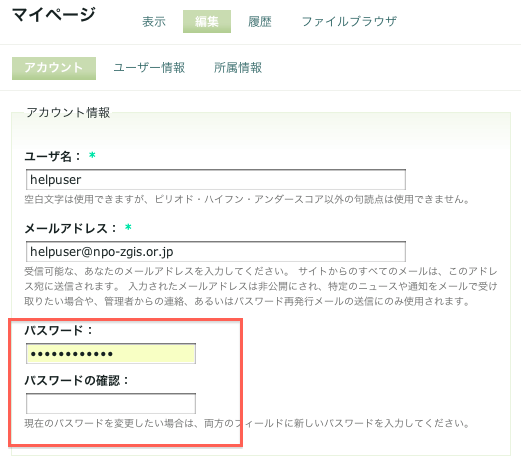Image resolution: width=521 pixels, height=467 pixels.
Task: Select the アカウント sub-tab
Action: pos(54,68)
